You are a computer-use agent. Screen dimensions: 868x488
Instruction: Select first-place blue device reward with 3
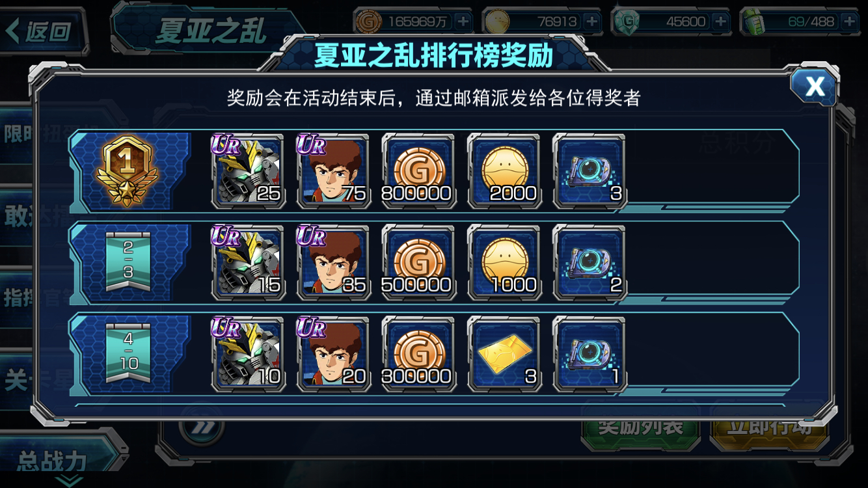590,171
